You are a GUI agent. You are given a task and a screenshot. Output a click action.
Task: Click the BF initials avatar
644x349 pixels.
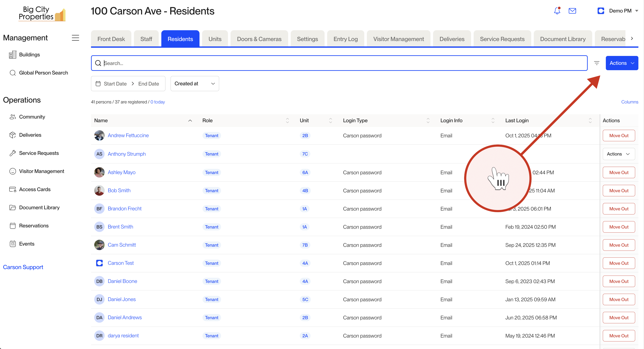(x=99, y=209)
